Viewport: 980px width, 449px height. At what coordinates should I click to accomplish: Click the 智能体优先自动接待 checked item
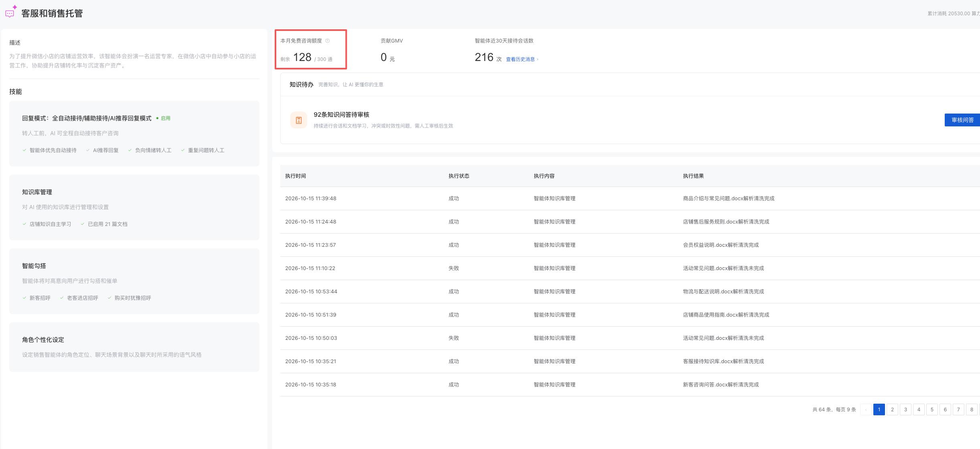(x=49, y=150)
